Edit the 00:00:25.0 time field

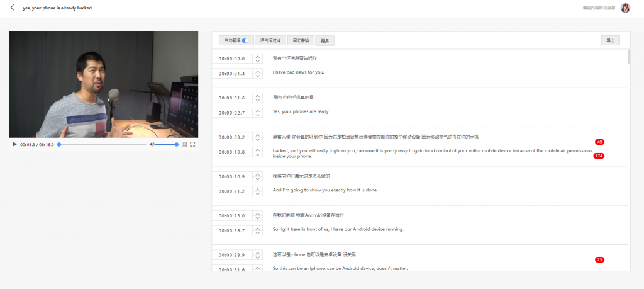tap(232, 216)
